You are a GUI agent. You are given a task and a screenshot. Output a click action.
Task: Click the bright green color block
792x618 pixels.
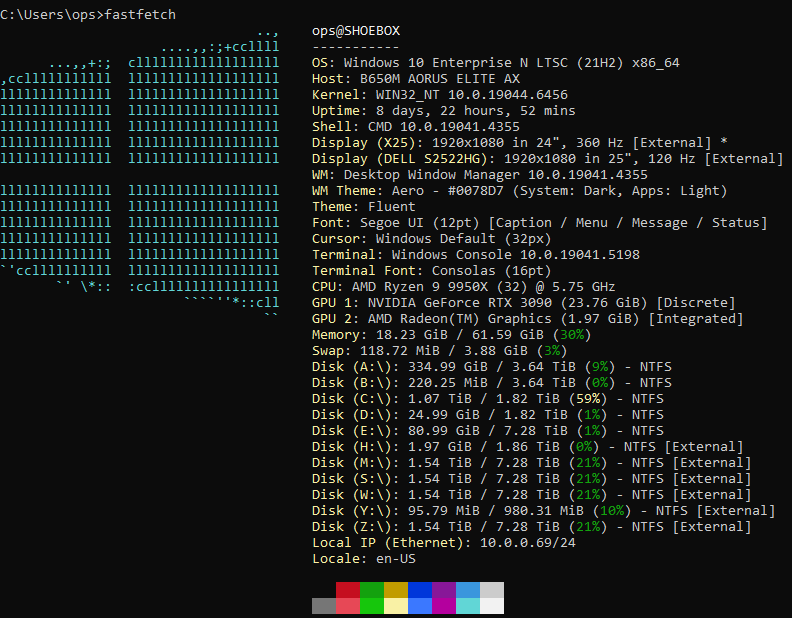pyautogui.click(x=372, y=606)
